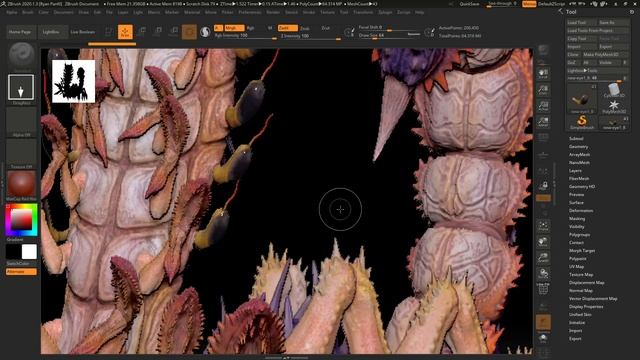
Task: Open the Home Page tab
Action: tap(20, 32)
